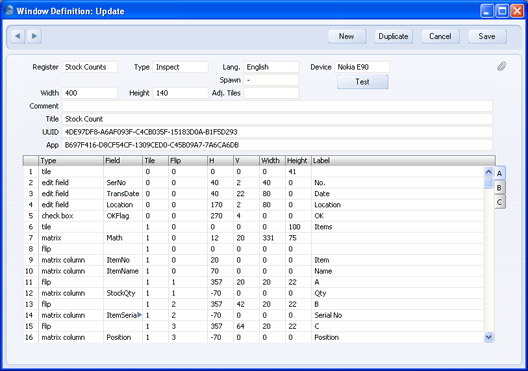
Task: Go to next record with right arrow
Action: tap(34, 36)
